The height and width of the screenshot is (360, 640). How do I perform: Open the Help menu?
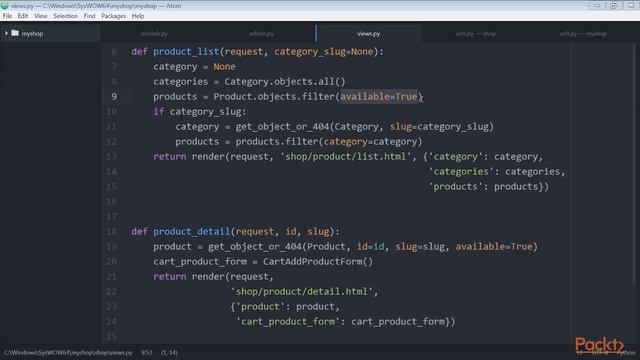coord(138,16)
